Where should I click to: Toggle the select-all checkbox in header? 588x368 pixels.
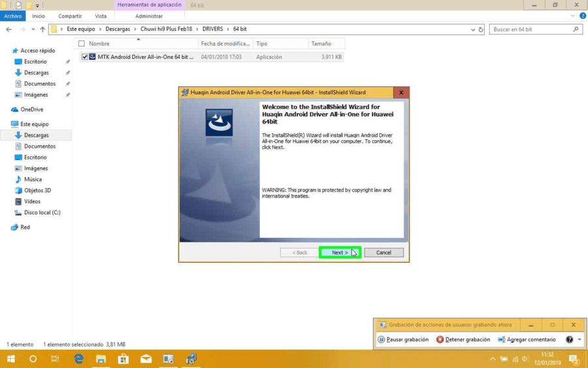coord(82,44)
